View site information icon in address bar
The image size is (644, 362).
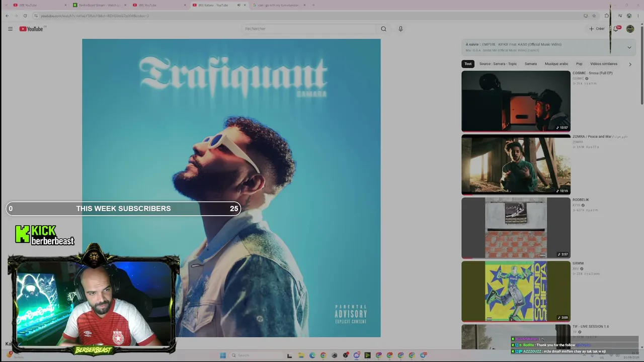[36, 16]
